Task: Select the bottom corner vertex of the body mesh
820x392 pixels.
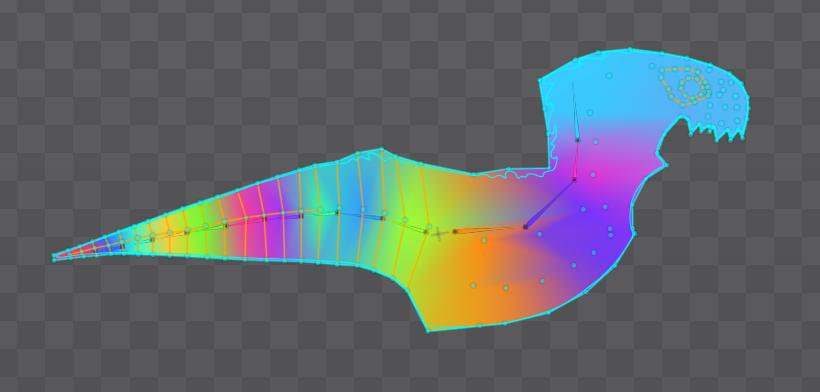Action: pos(428,330)
